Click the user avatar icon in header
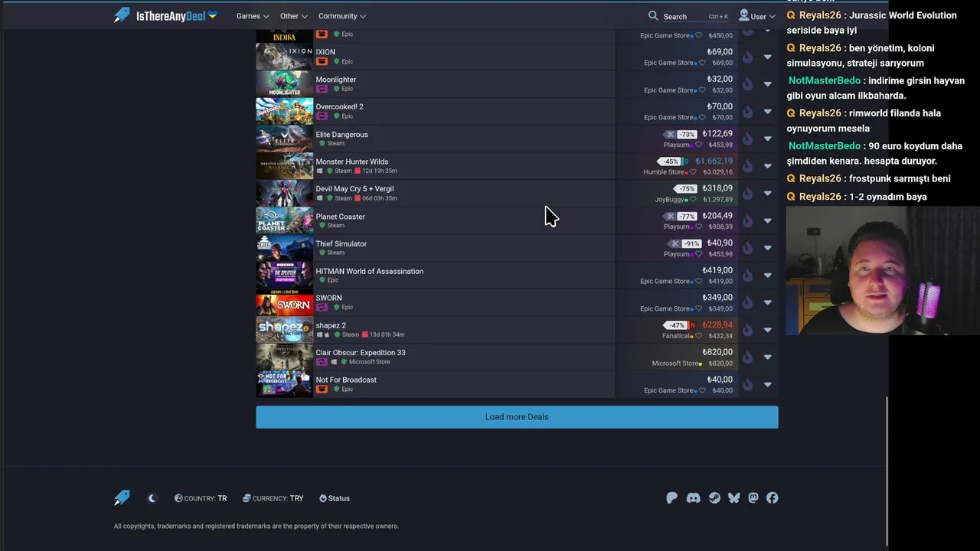Viewport: 980px width, 551px height. click(743, 15)
